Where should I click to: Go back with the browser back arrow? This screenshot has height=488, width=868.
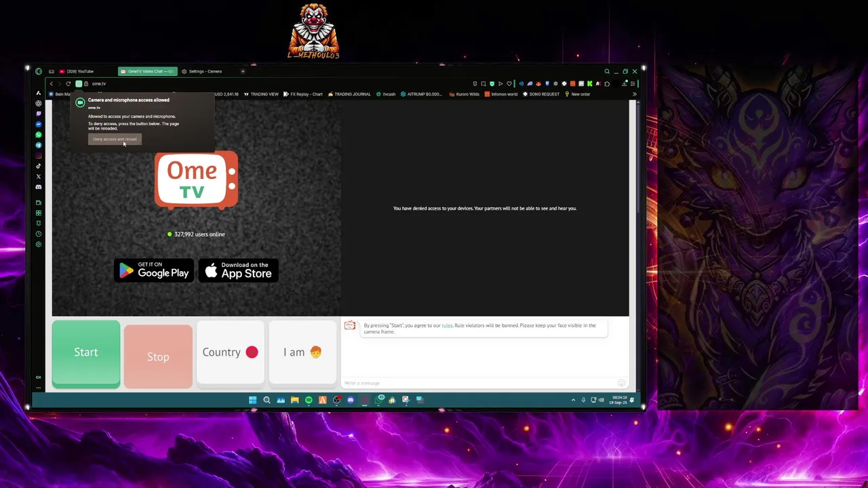(x=52, y=83)
